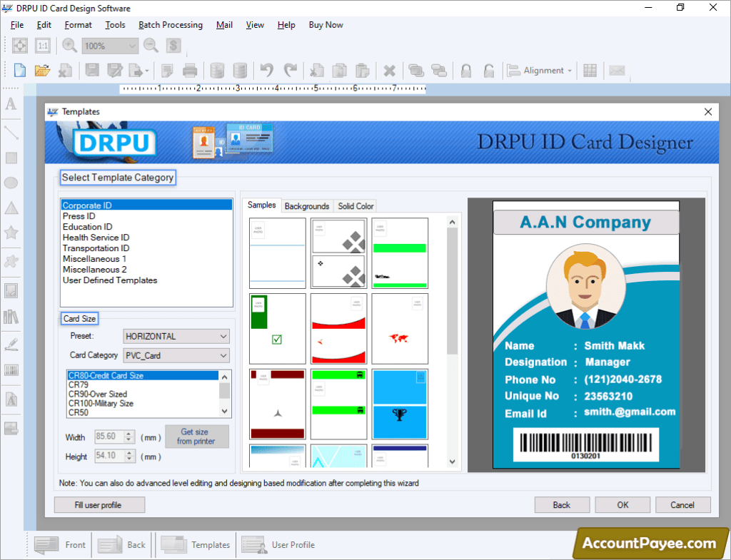Switch to the Backgrounds tab

click(x=307, y=206)
